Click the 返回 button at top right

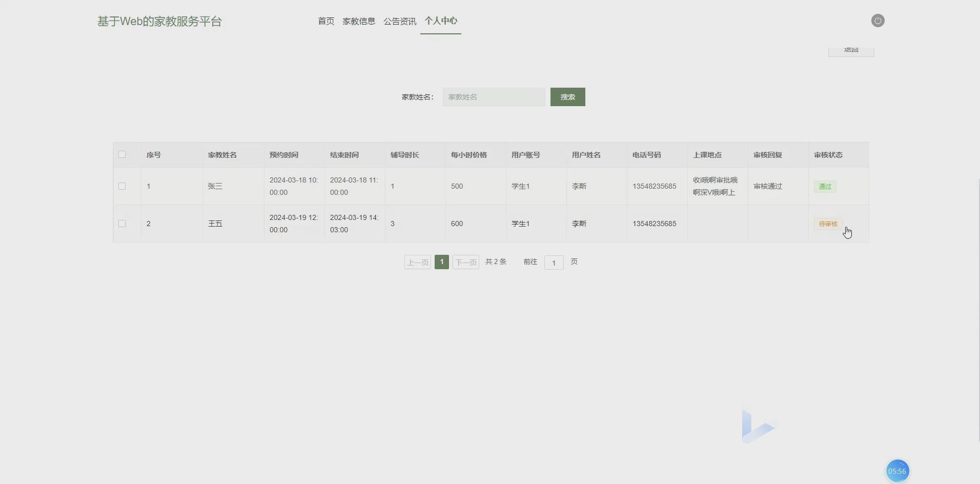pyautogui.click(x=851, y=50)
